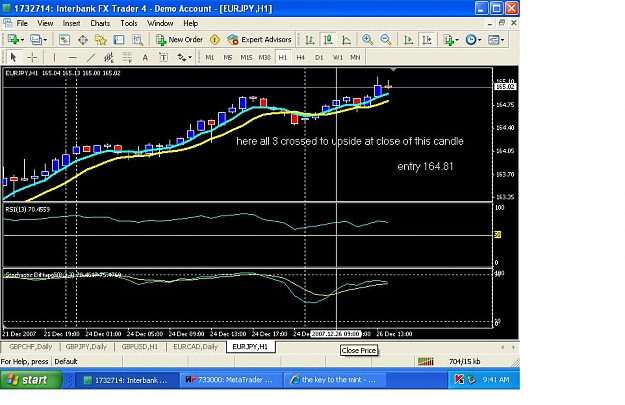The width and height of the screenshot is (625, 405).
Task: Open the Navigator folder-star icon
Action: click(100, 39)
